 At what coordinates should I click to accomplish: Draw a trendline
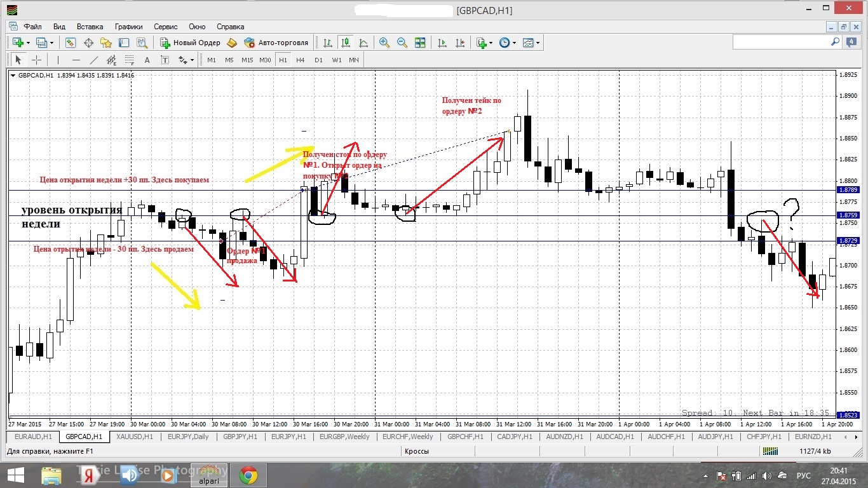pyautogui.click(x=93, y=60)
